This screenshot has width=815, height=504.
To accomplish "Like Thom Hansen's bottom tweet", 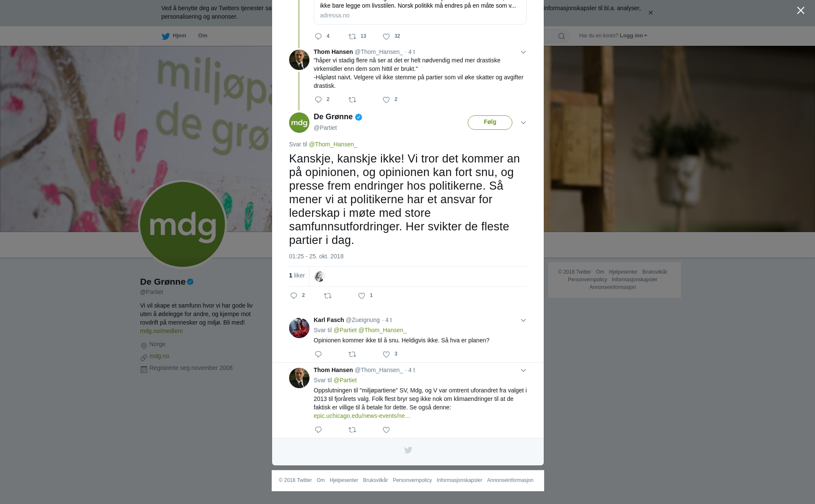I will click(386, 430).
